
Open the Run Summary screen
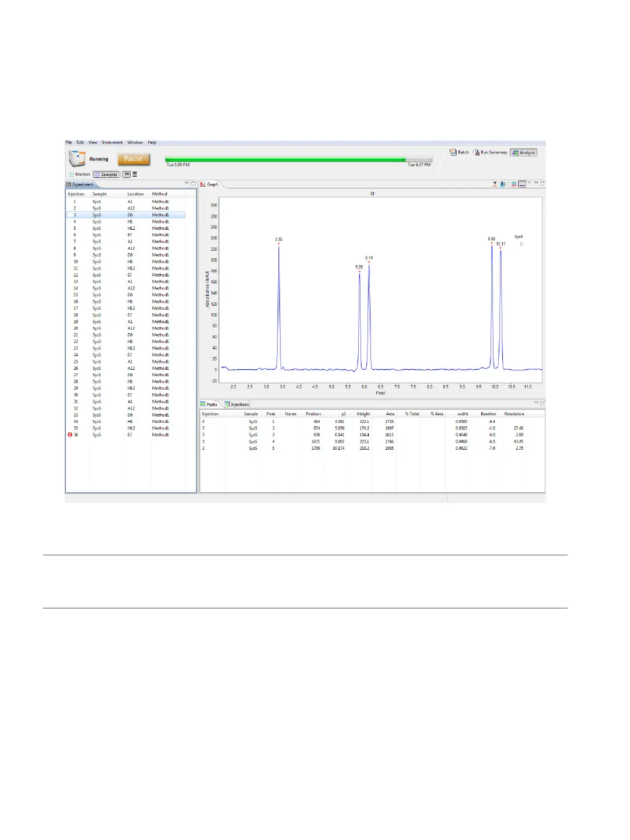point(490,152)
